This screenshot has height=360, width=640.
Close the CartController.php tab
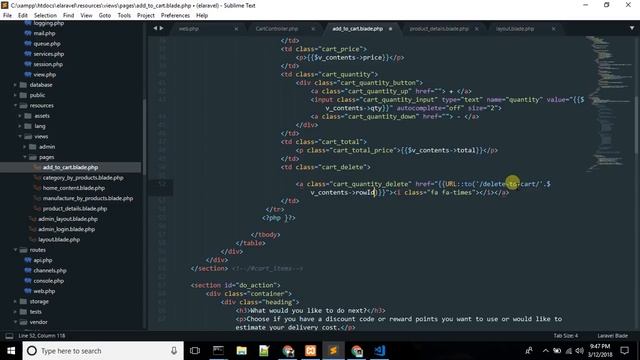tap(313, 29)
